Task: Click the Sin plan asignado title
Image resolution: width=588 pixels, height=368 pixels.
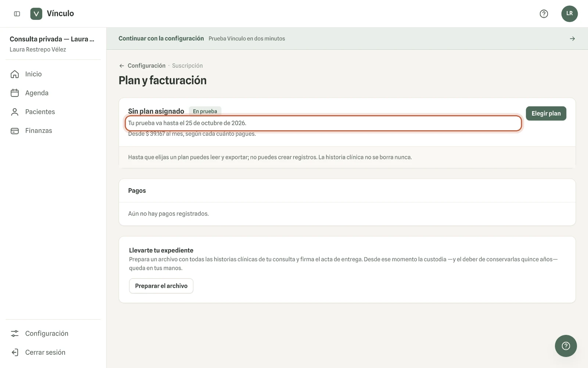Action: [156, 111]
